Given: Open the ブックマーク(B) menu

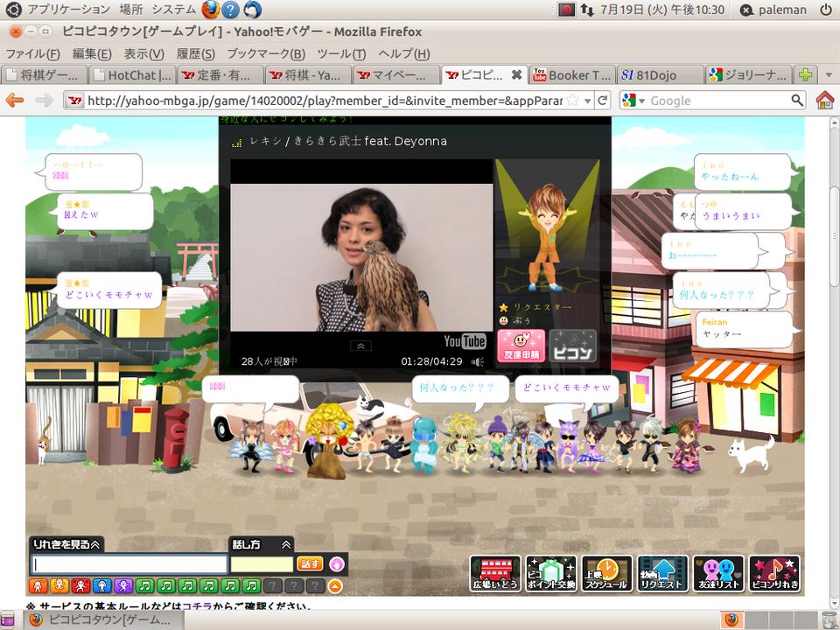Looking at the screenshot, I should click(266, 53).
